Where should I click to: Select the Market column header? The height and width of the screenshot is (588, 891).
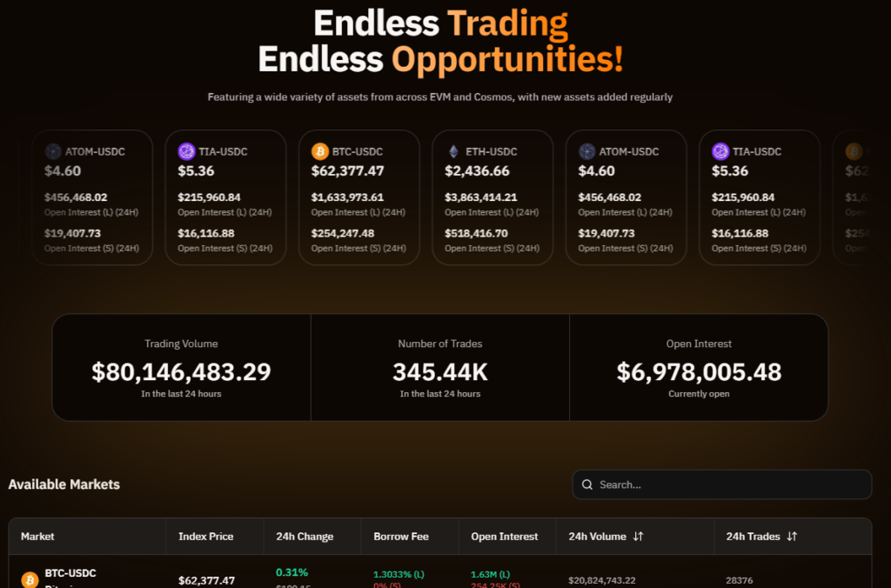(37, 537)
